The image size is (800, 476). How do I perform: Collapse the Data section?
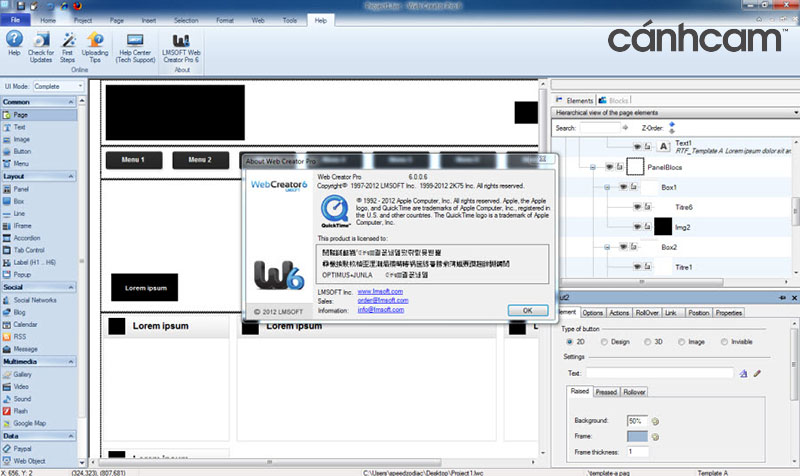point(70,436)
